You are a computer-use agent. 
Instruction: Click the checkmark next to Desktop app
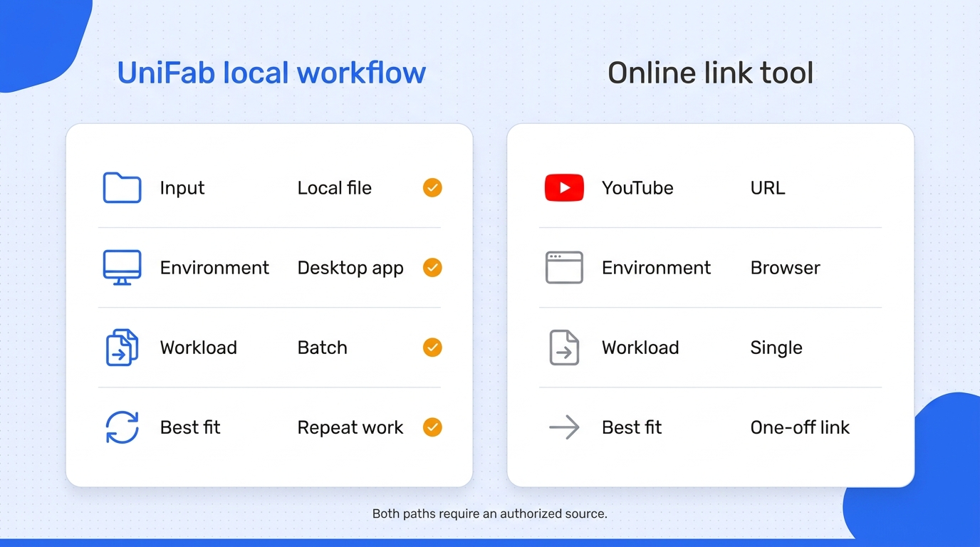pyautogui.click(x=432, y=268)
